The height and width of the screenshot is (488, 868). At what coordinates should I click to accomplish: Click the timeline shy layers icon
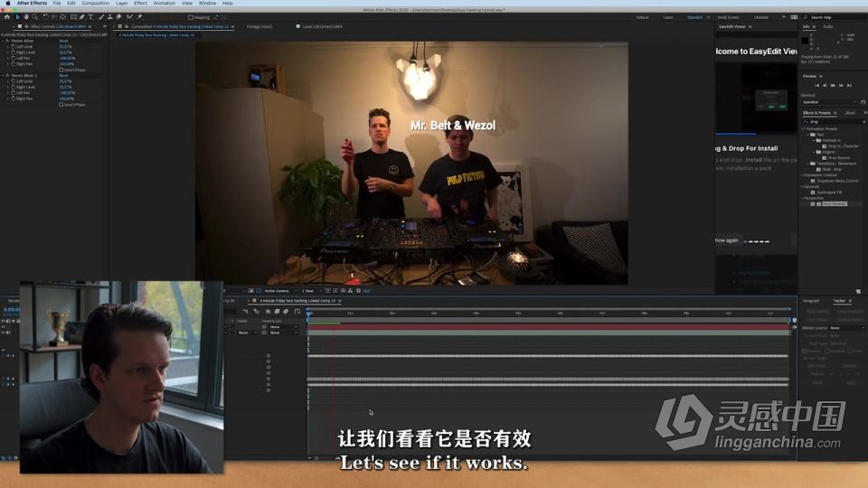tap(268, 312)
